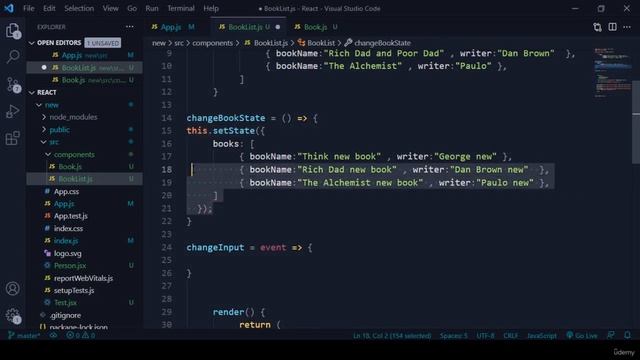
Task: Open the Explorer activity bar icon
Action: [13, 30]
